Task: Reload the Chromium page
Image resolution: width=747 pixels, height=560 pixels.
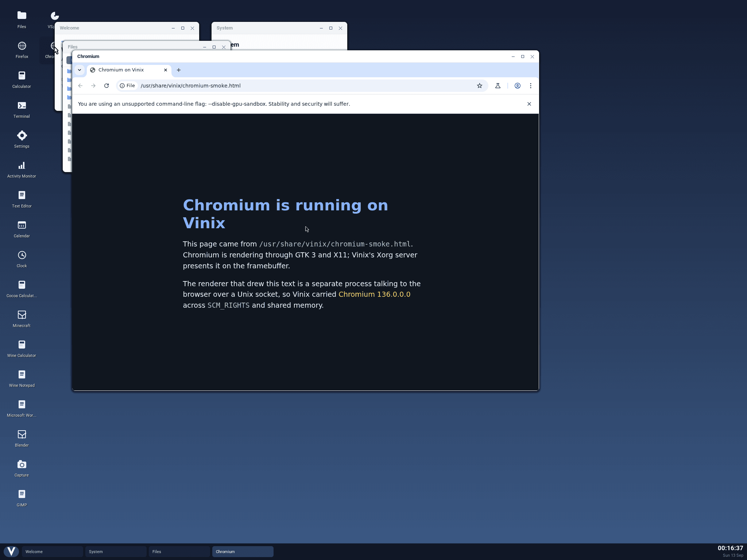Action: (x=107, y=86)
